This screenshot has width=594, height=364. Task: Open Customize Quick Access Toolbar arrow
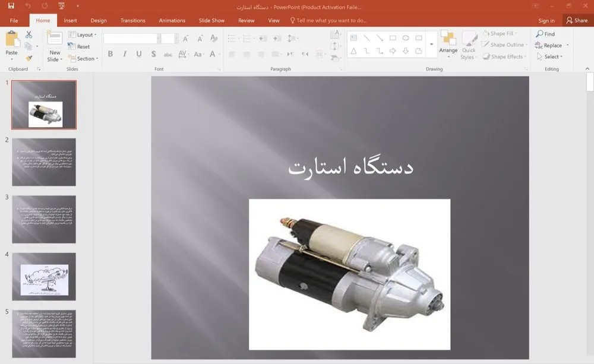click(78, 6)
